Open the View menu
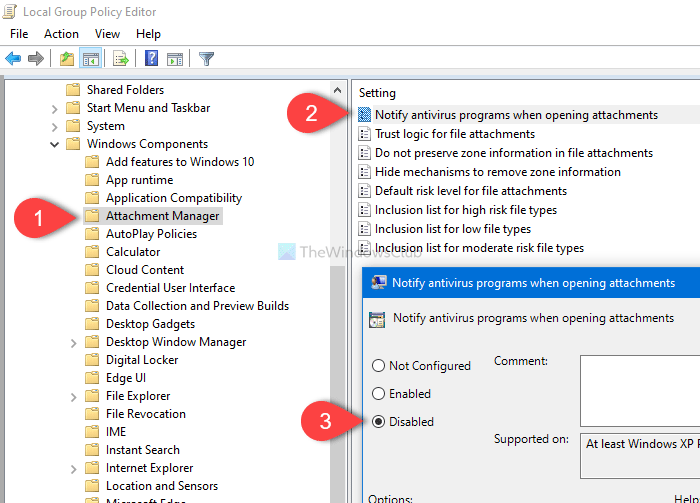700x503 pixels. pos(107,34)
